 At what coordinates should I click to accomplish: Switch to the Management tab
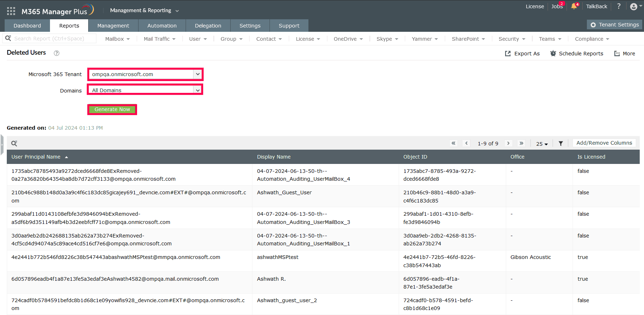click(x=113, y=26)
